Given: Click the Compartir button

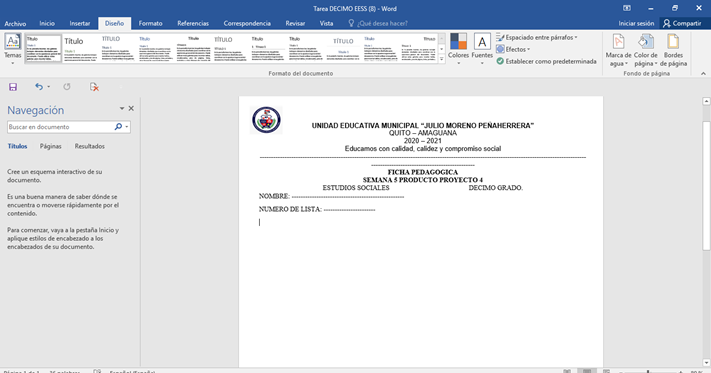Looking at the screenshot, I should (x=682, y=23).
